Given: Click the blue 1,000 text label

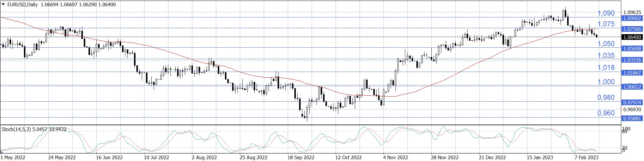Looking at the screenshot, I should [606, 82].
